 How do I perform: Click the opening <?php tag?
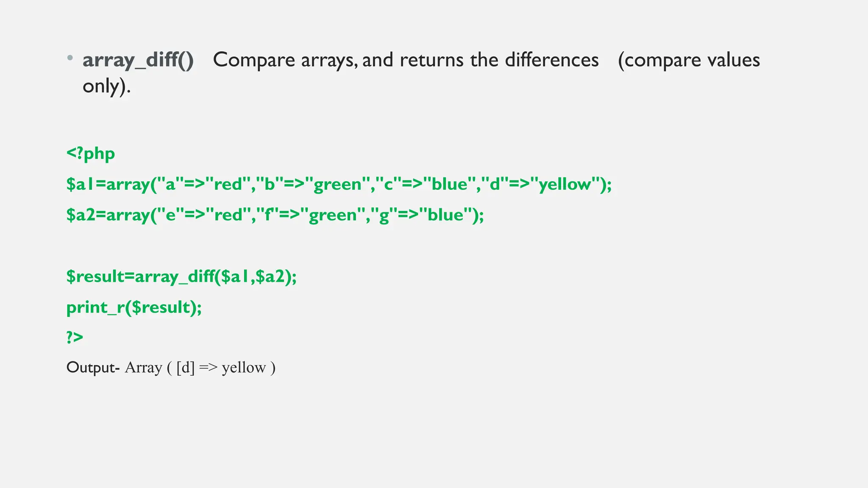point(91,153)
